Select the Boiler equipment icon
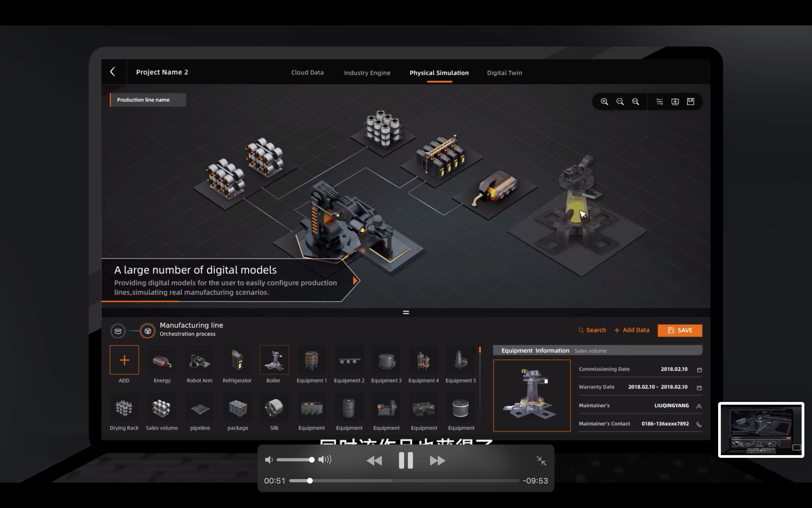 point(274,360)
